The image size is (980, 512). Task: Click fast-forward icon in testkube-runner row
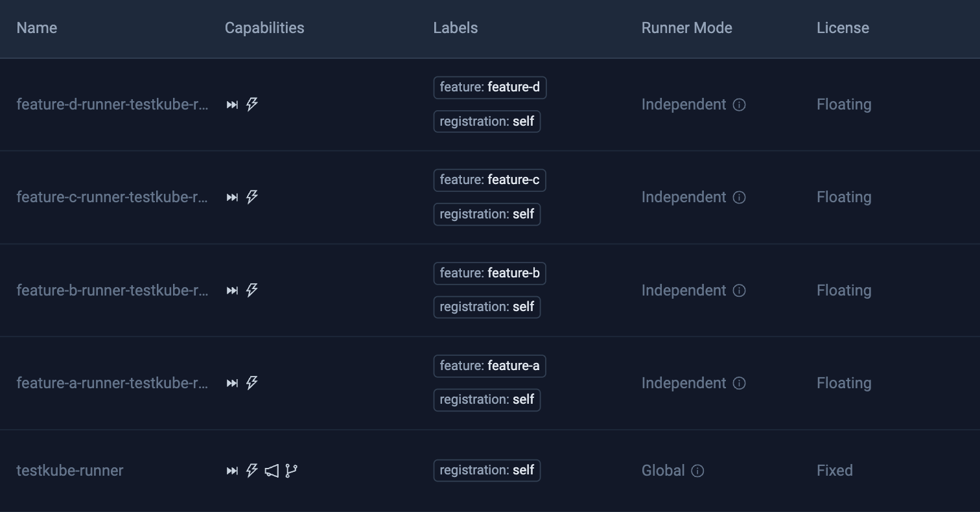(232, 471)
